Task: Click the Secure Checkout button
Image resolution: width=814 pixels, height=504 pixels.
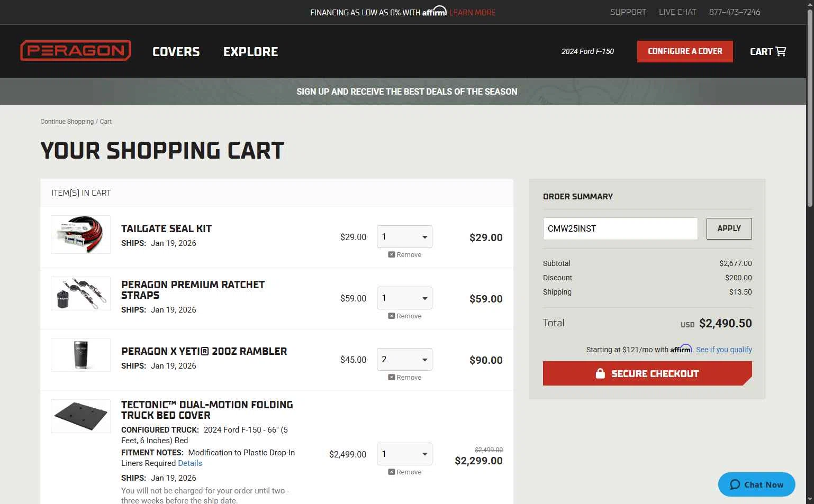Action: tap(647, 373)
